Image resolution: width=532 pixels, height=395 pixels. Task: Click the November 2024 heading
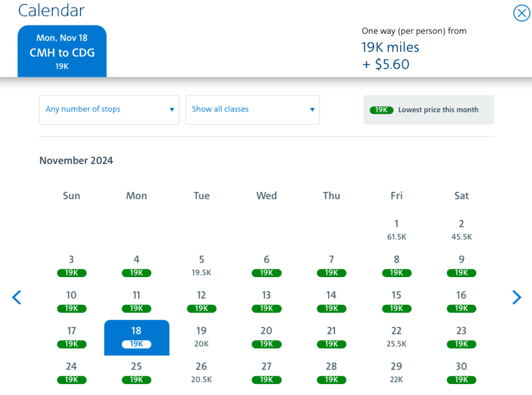pyautogui.click(x=76, y=160)
